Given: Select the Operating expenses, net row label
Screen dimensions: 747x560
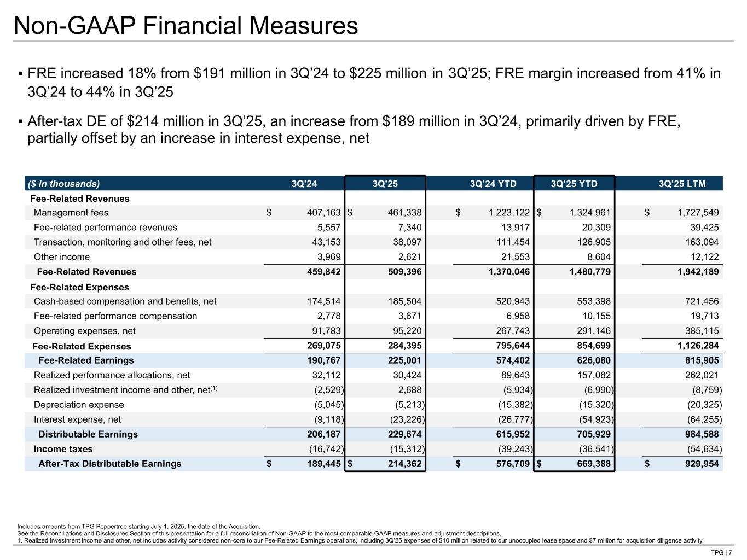Looking at the screenshot, I should (84, 331).
